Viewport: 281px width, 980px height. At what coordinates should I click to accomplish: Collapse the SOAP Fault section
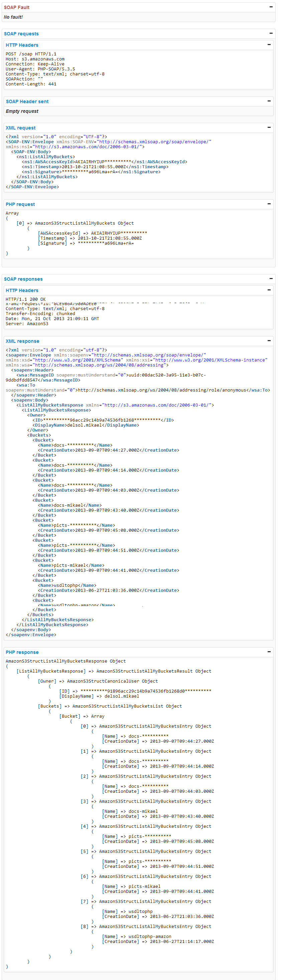point(271,7)
